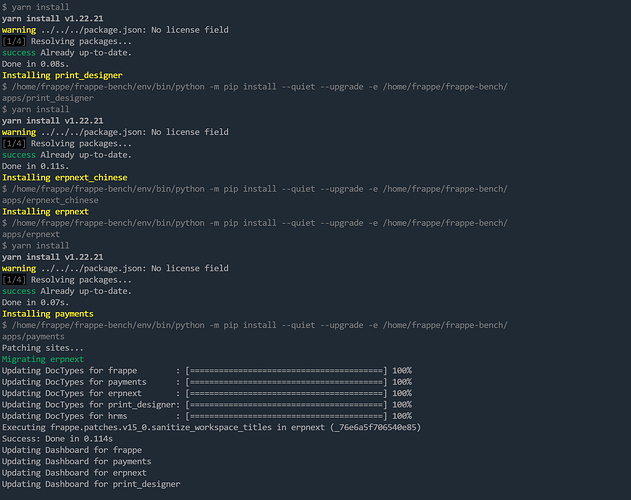Click 'Updating DocTypes for frappe' text
This screenshot has width=631, height=500.
[x=70, y=371]
